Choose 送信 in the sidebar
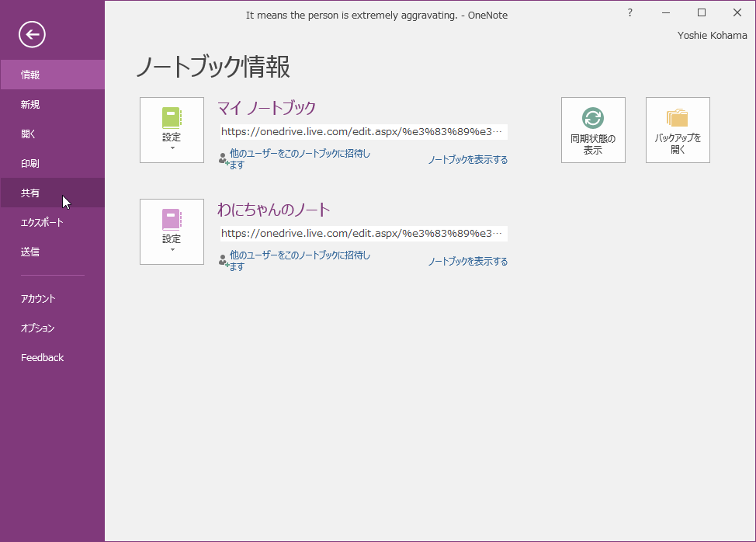This screenshot has height=542, width=756. click(53, 252)
